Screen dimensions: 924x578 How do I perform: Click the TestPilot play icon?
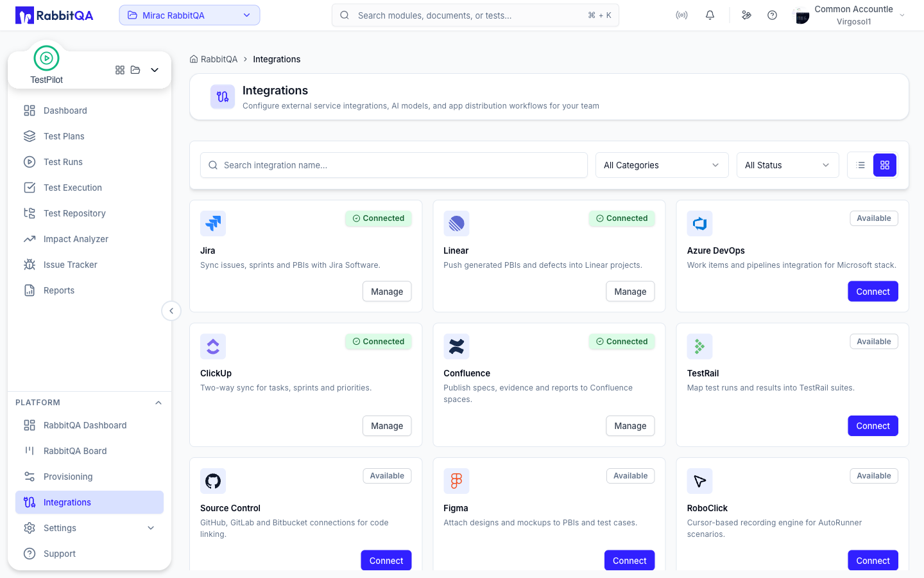pyautogui.click(x=46, y=58)
